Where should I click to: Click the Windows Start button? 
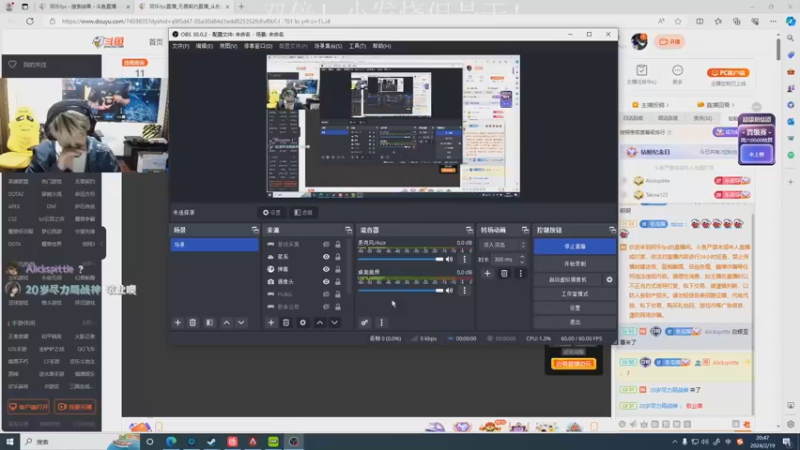[9, 441]
